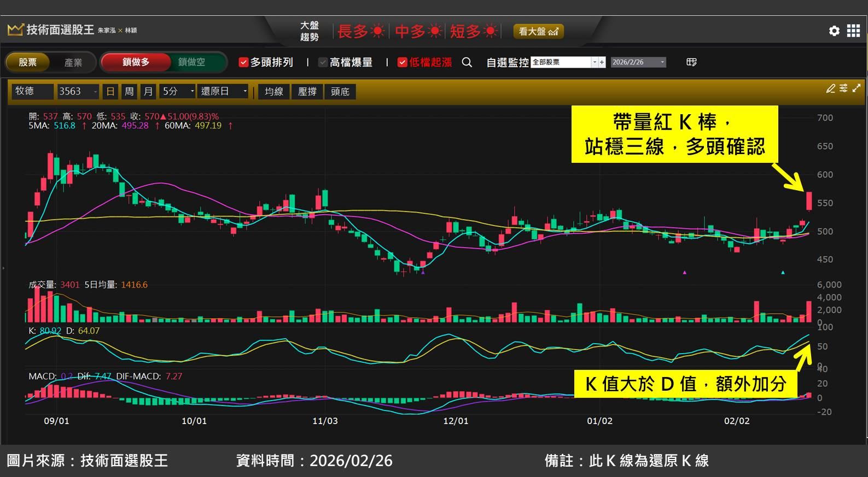
Task: Click the crown logo of 技術面選股王
Action: 15,30
